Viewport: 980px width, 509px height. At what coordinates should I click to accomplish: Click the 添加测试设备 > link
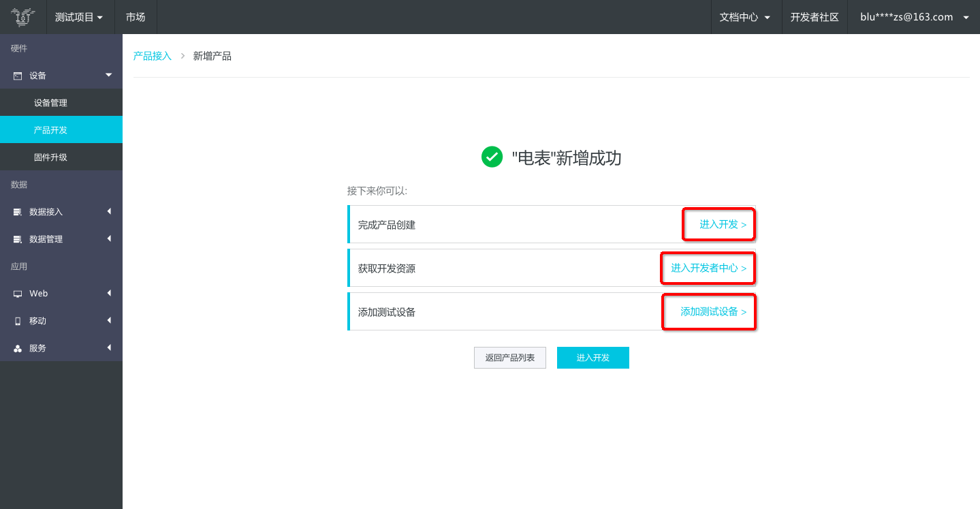[x=713, y=311]
